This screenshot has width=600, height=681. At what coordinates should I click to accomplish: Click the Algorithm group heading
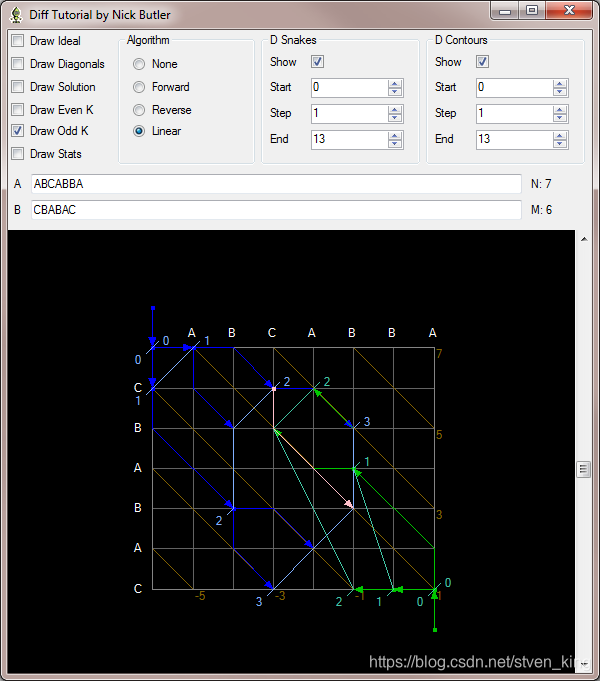(148, 40)
